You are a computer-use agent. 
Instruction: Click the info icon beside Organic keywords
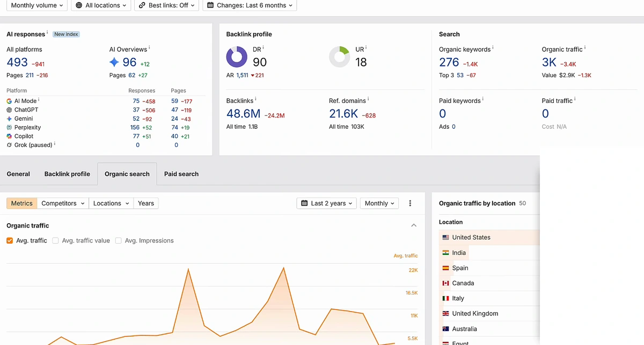pyautogui.click(x=493, y=47)
